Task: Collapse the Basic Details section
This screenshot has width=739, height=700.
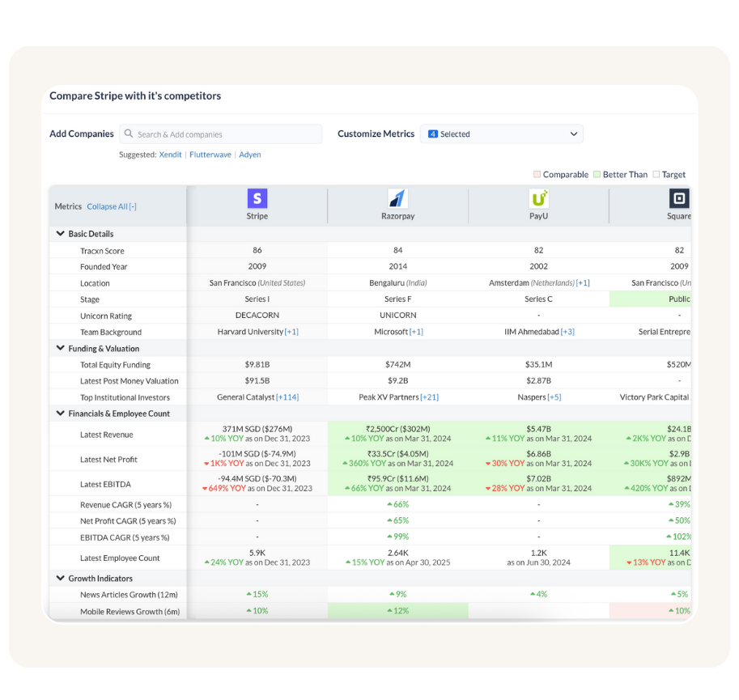Action: click(x=61, y=234)
